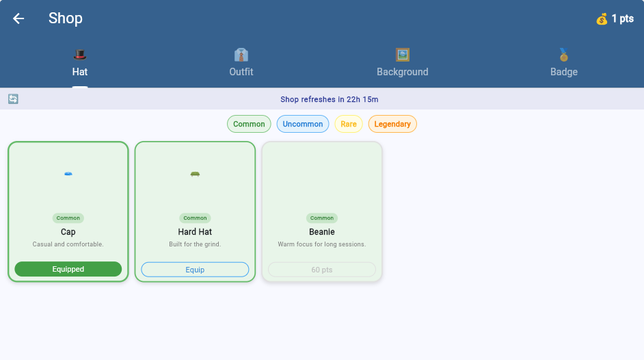Click the Equipped button on Cap
644x360 pixels.
click(x=68, y=270)
